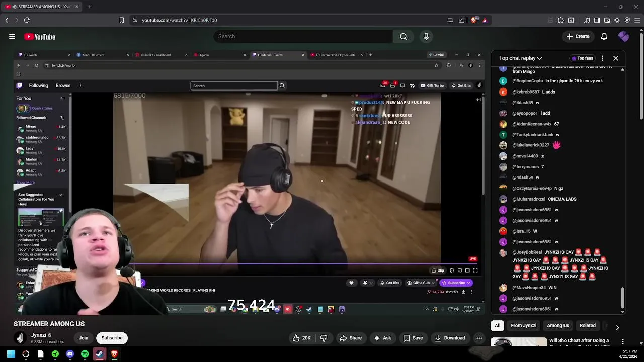
Task: Open a new browser tab
Action: [x=89, y=7]
